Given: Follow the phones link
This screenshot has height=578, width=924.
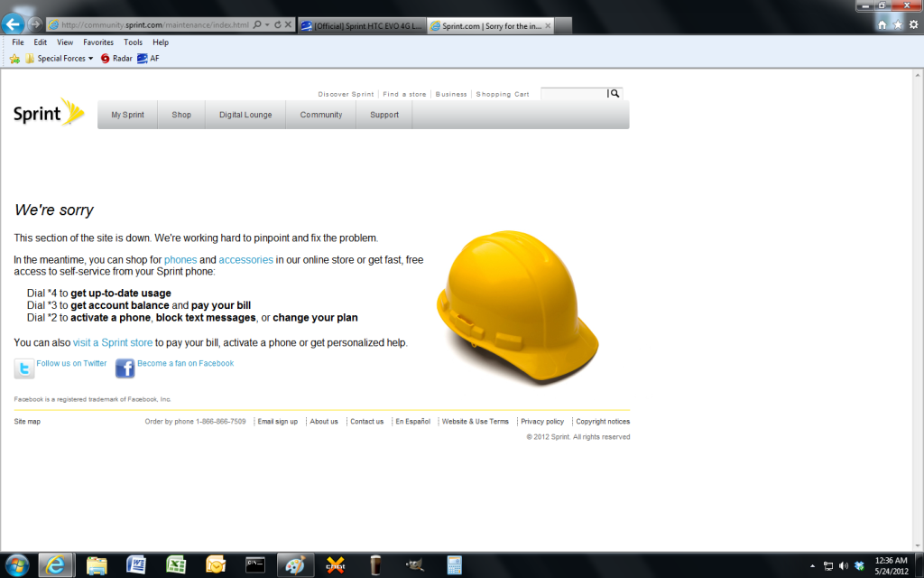Looking at the screenshot, I should 180,260.
